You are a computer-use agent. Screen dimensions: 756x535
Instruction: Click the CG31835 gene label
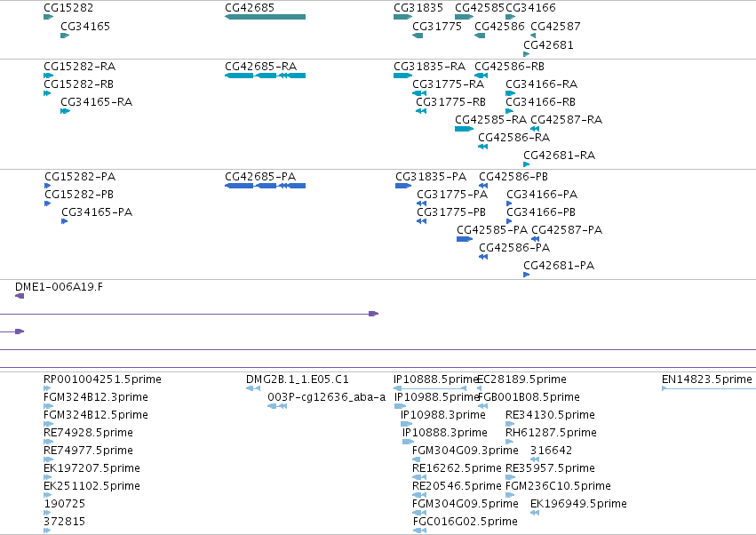(418, 8)
